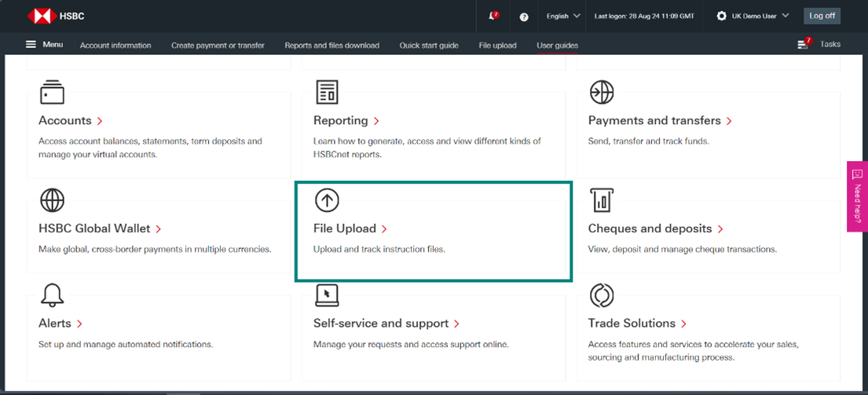The width and height of the screenshot is (868, 395).
Task: Open the Tasks list icon
Action: (803, 45)
